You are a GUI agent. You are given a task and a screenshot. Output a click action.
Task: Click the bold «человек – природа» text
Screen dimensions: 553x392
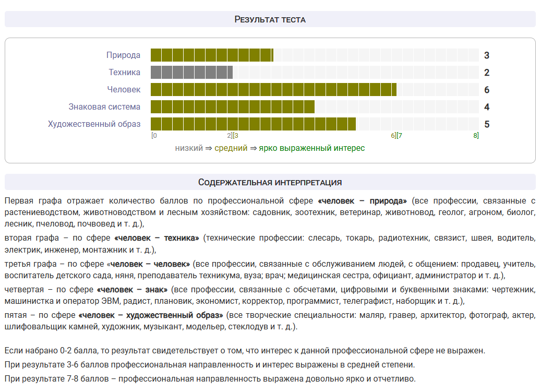click(362, 200)
